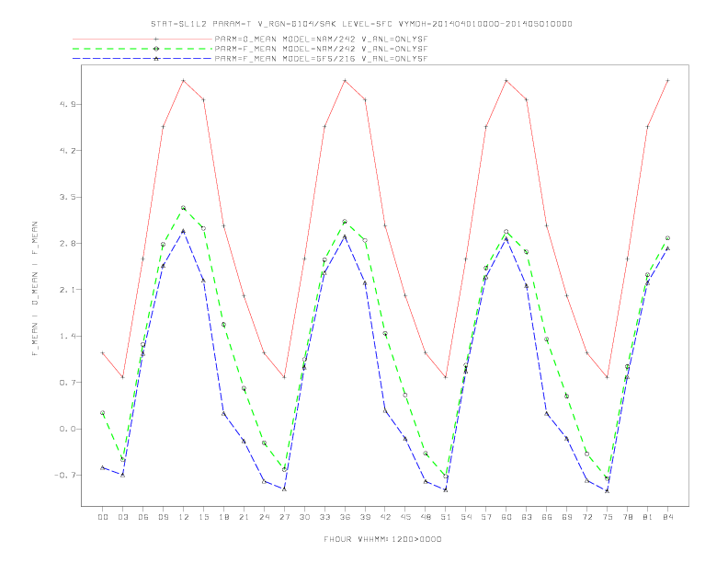Click the 18 forecast hour tick label
Screen dimensions: 728x563
tap(223, 517)
